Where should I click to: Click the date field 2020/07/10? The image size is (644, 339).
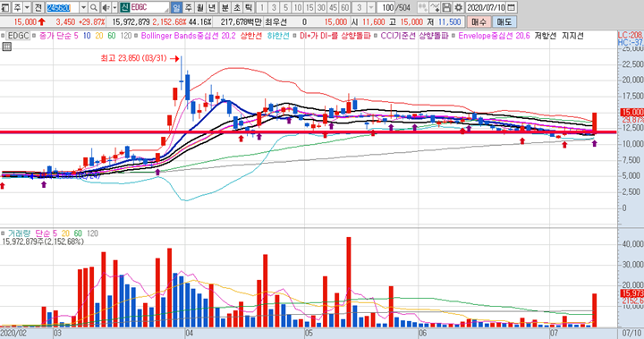pyautogui.click(x=486, y=7)
